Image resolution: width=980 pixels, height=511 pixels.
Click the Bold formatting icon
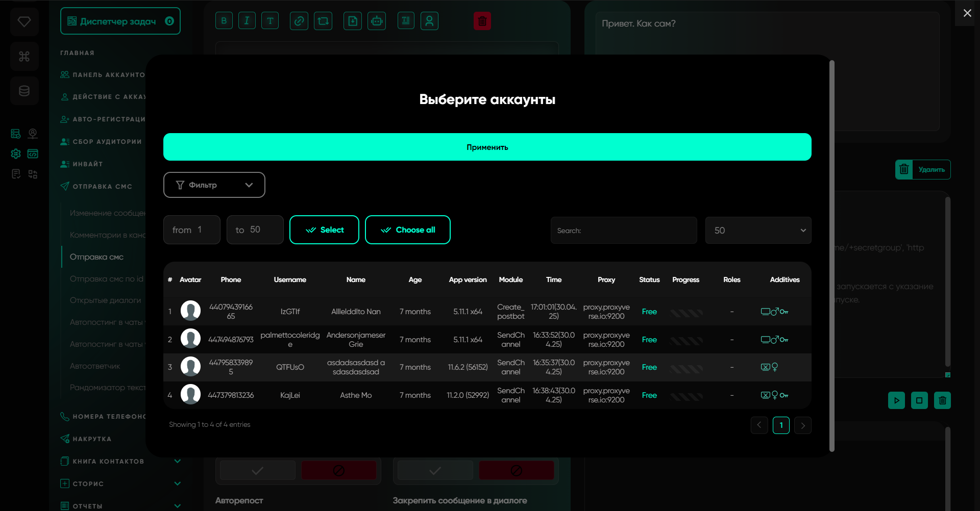point(224,21)
